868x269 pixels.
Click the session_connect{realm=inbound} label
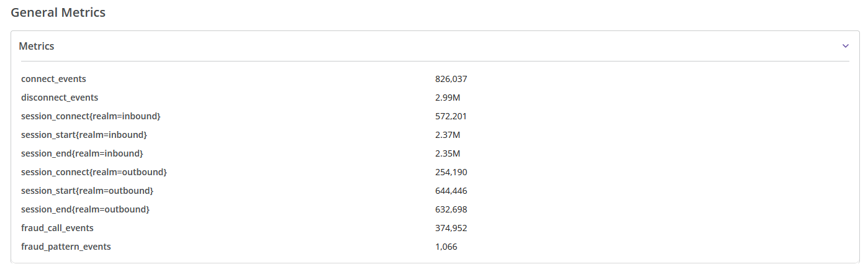click(91, 116)
